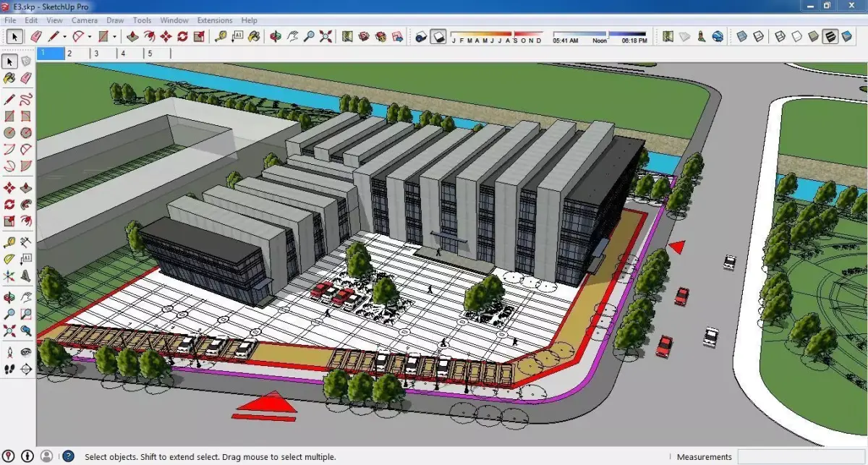The height and width of the screenshot is (465, 868).
Task: Open the Window menu
Action: point(174,20)
